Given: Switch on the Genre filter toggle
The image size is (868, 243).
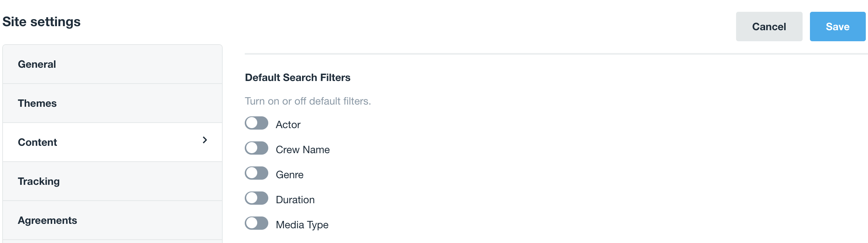Looking at the screenshot, I should [x=257, y=173].
